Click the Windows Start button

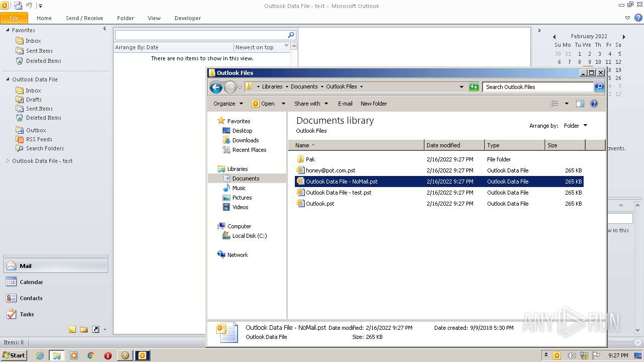click(14, 355)
